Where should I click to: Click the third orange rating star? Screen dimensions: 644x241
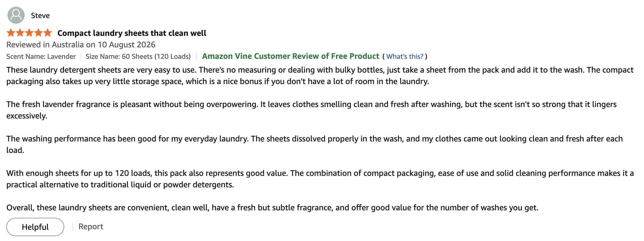pyautogui.click(x=29, y=33)
